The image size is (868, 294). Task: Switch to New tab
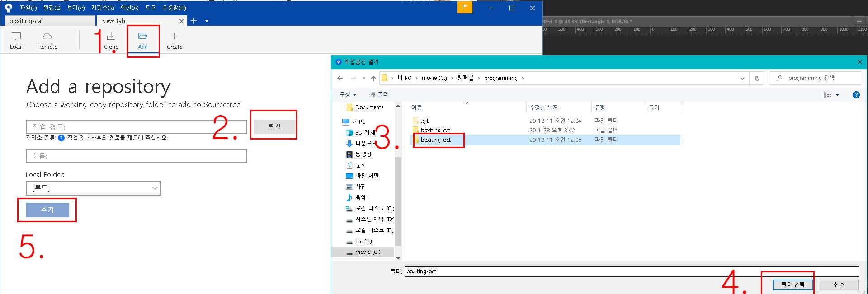point(141,21)
